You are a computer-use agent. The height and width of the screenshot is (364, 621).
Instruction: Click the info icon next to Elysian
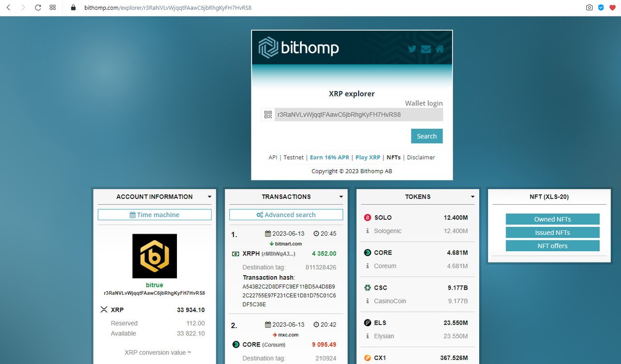367,337
